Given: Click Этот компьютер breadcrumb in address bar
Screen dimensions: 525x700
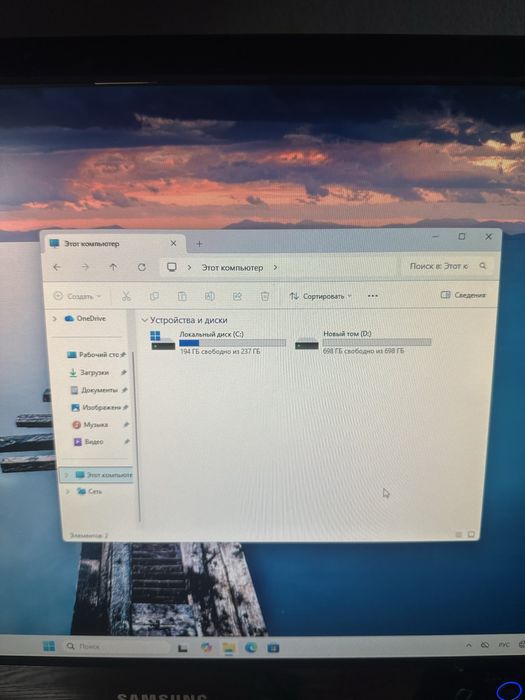Looking at the screenshot, I should click(232, 268).
